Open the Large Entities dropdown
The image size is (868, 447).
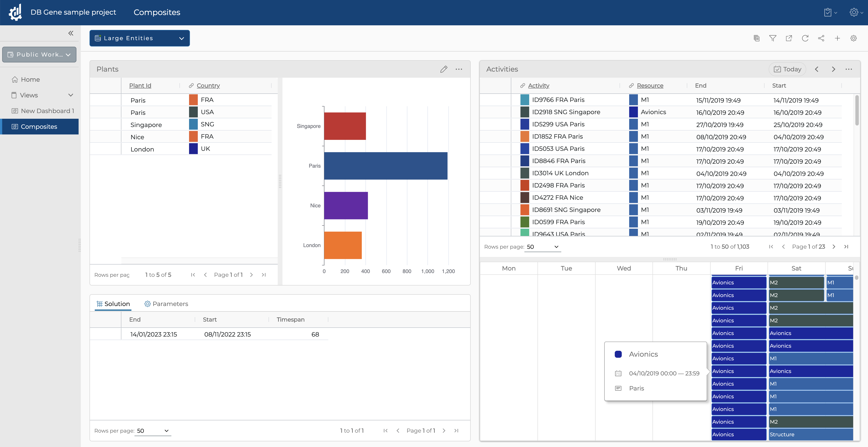coord(139,38)
